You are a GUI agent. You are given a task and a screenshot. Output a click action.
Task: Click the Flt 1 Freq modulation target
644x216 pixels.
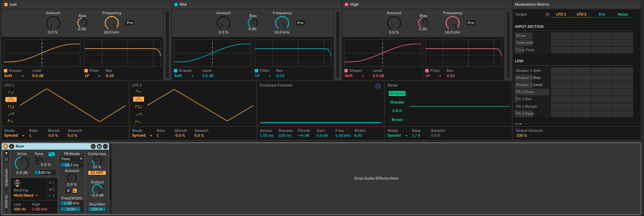[532, 92]
